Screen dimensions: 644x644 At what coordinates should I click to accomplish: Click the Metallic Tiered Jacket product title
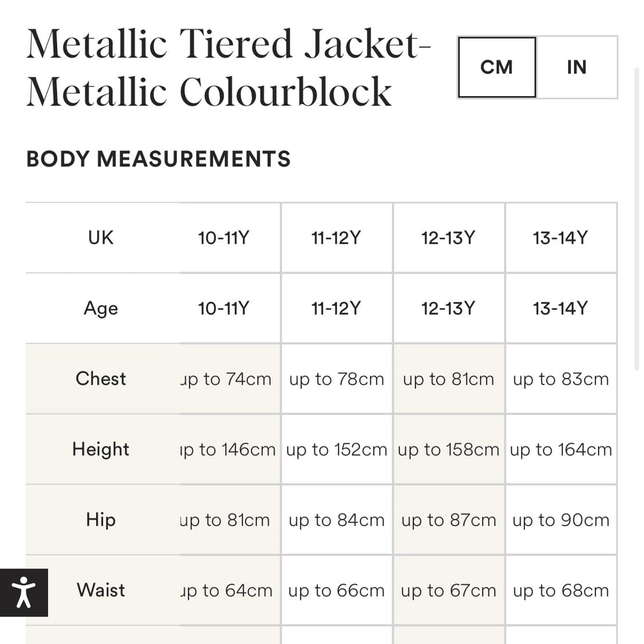click(228, 68)
